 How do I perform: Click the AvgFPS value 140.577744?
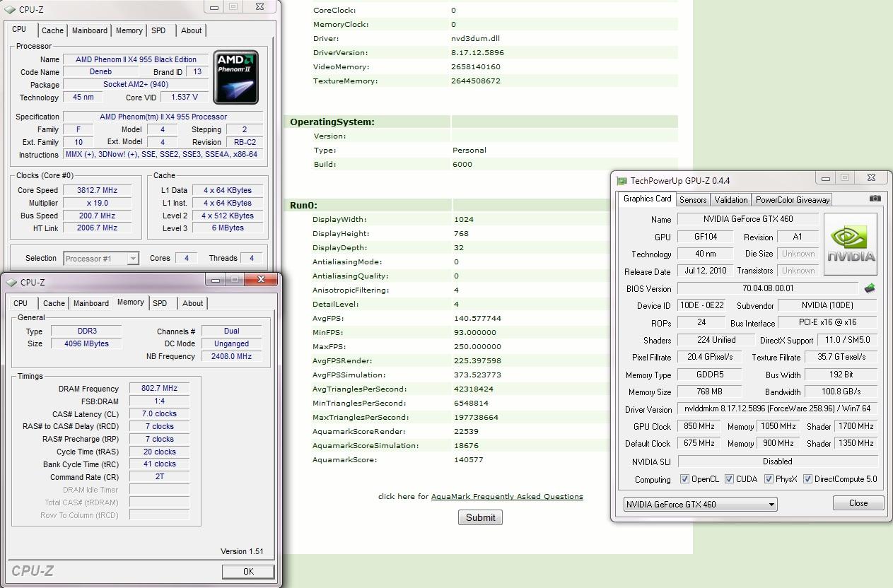tap(477, 318)
